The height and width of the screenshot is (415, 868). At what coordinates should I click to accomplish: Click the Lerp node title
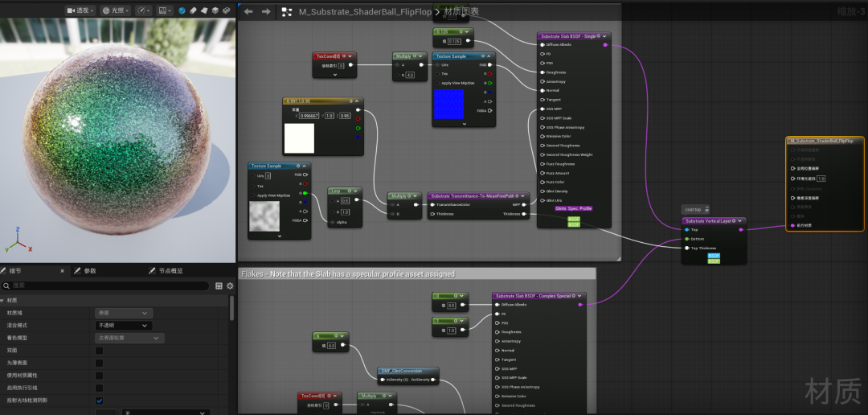pos(336,191)
